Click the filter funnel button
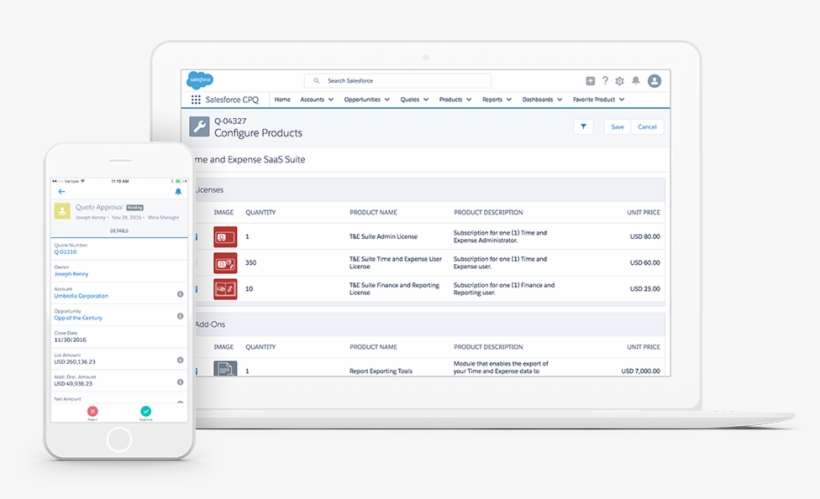Viewport: 820px width, 499px height. pos(583,127)
